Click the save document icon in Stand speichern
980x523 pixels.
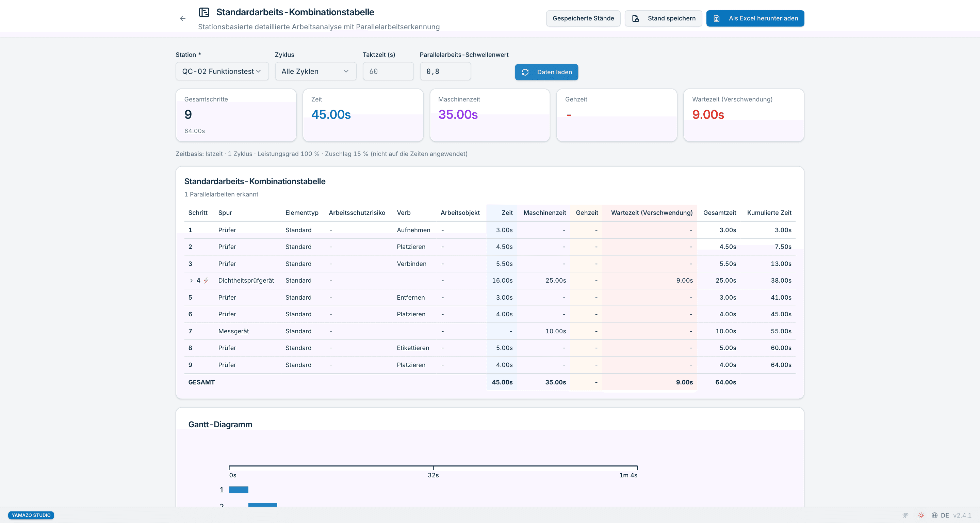pyautogui.click(x=635, y=18)
